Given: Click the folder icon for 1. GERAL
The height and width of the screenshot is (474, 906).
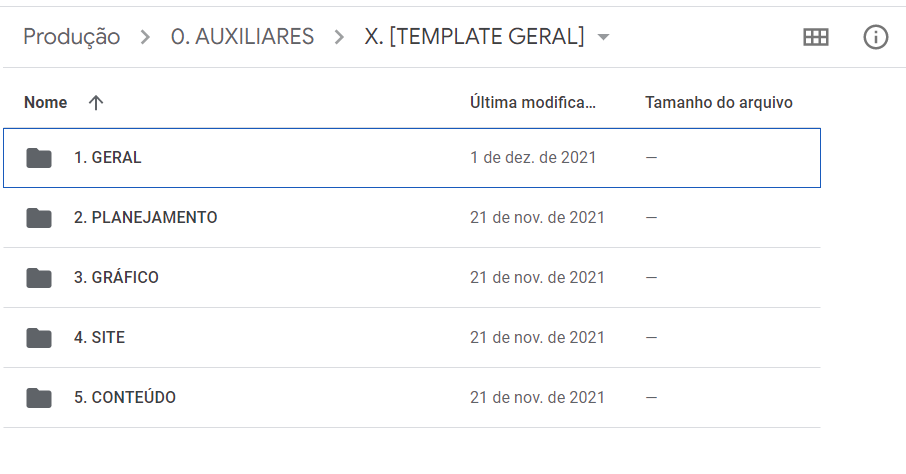Looking at the screenshot, I should 39,158.
